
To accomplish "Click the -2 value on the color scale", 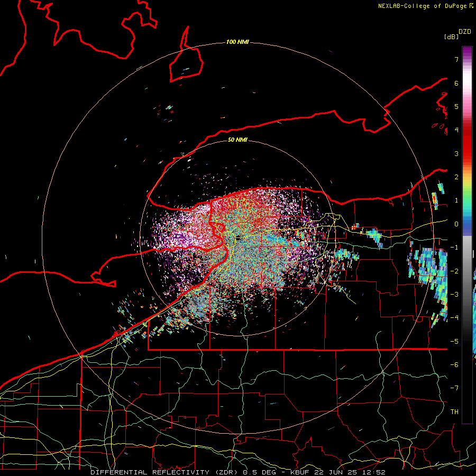I will [x=454, y=271].
